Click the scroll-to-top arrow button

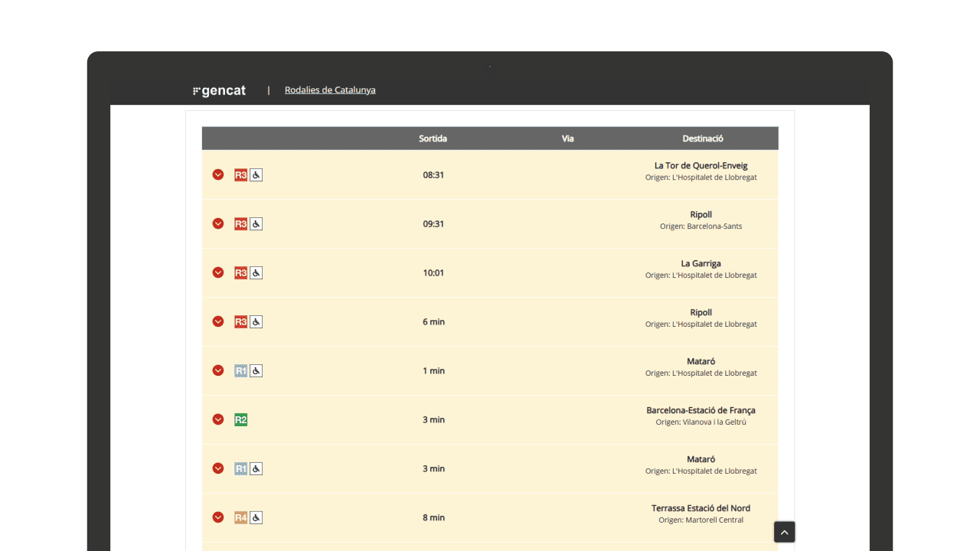click(x=784, y=532)
